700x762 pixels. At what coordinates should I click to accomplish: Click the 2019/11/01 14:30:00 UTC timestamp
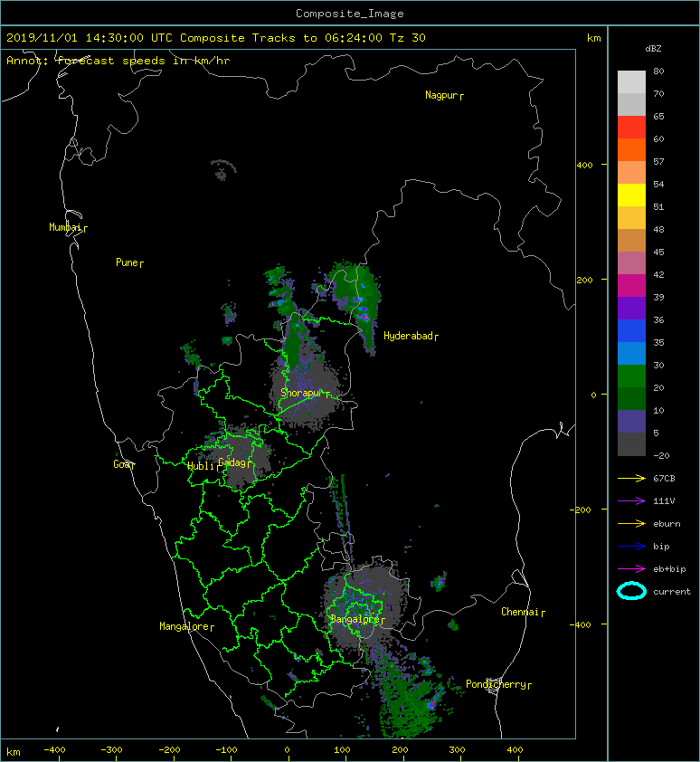tap(89, 38)
